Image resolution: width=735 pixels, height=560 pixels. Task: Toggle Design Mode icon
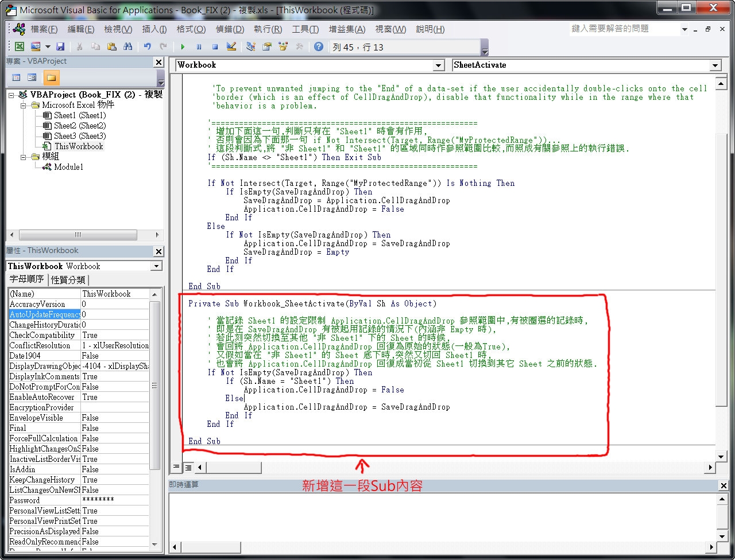(231, 47)
